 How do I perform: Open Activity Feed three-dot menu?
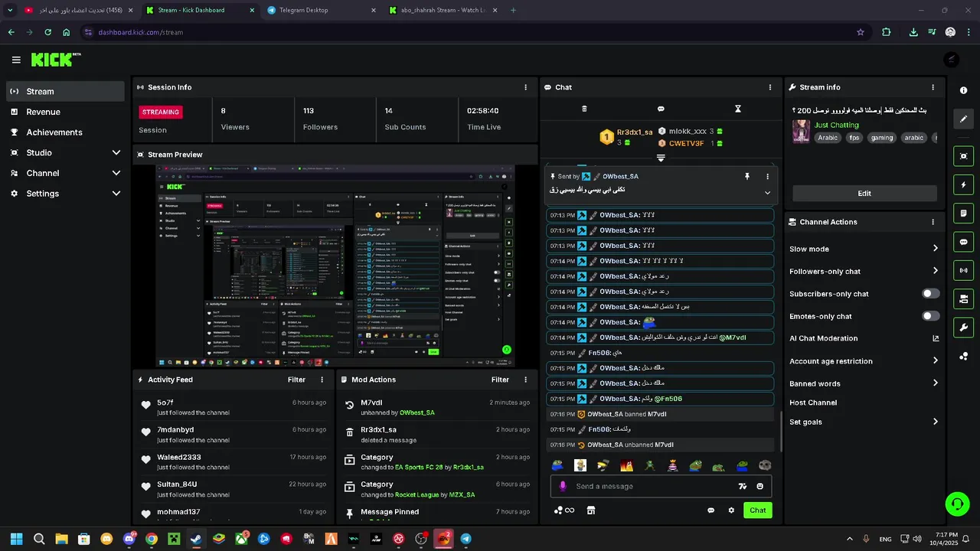click(322, 380)
